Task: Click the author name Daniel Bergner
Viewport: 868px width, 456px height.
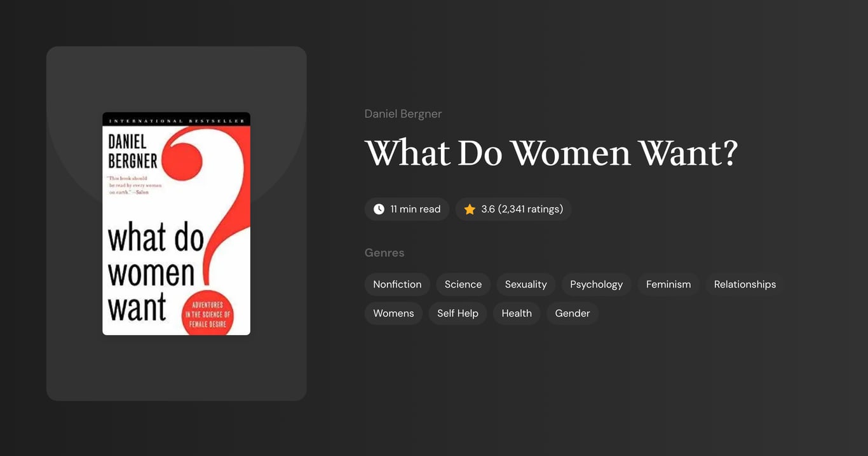Action: 403,113
